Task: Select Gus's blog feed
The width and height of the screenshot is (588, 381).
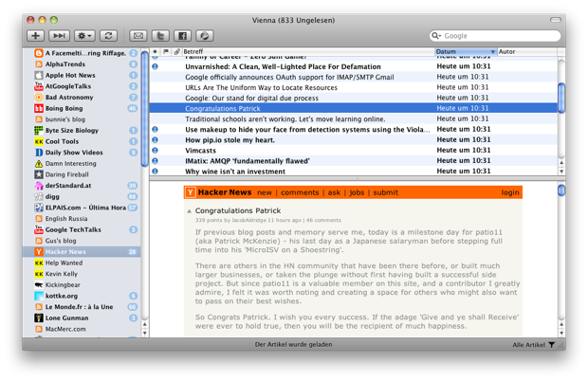Action: click(82, 241)
